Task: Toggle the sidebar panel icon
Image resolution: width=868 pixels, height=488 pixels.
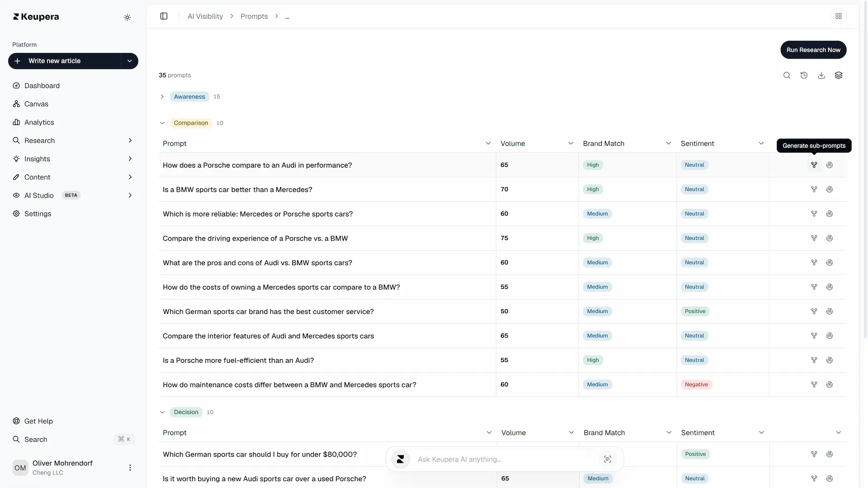Action: [x=164, y=16]
